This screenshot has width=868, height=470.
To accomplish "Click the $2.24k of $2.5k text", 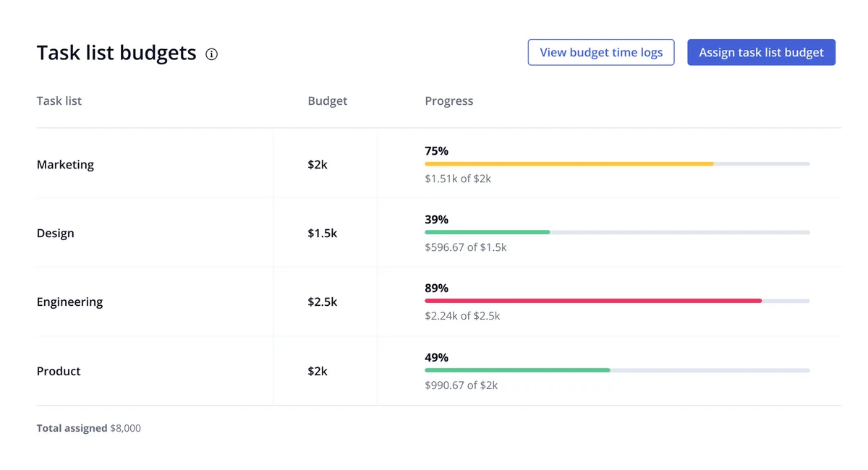I will click(x=462, y=316).
